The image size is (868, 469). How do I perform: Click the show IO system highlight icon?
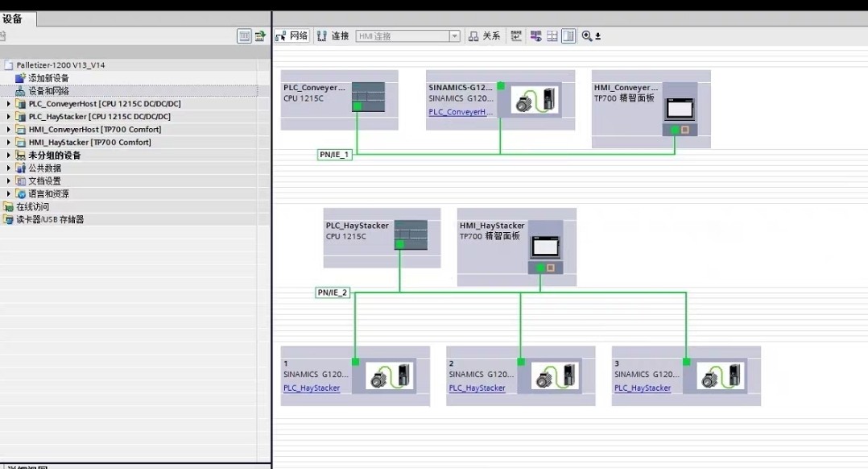(536, 36)
